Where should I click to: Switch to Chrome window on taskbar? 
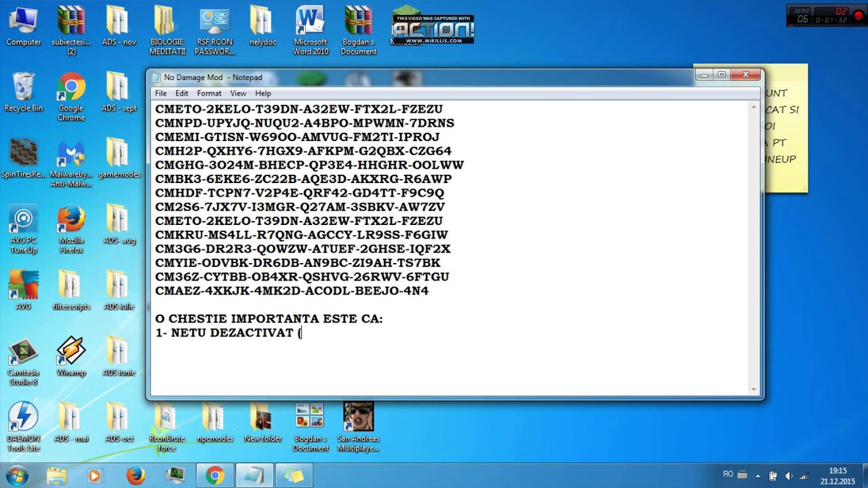click(x=215, y=476)
